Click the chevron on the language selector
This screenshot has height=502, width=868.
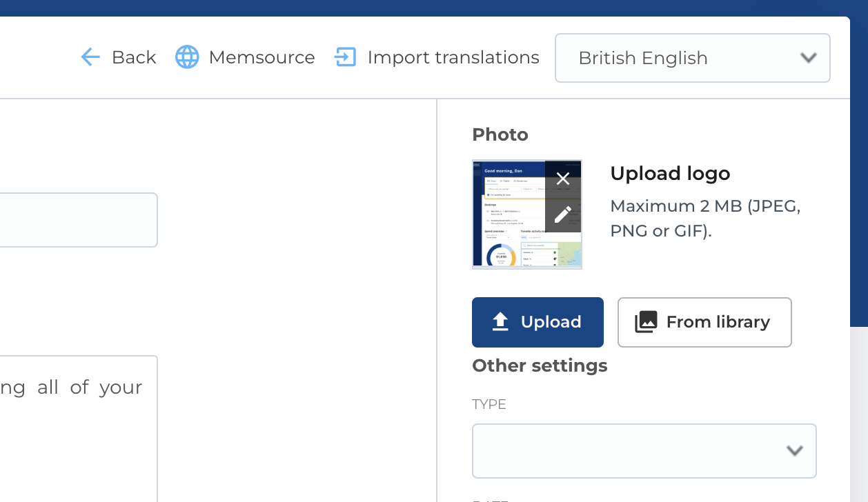click(809, 59)
